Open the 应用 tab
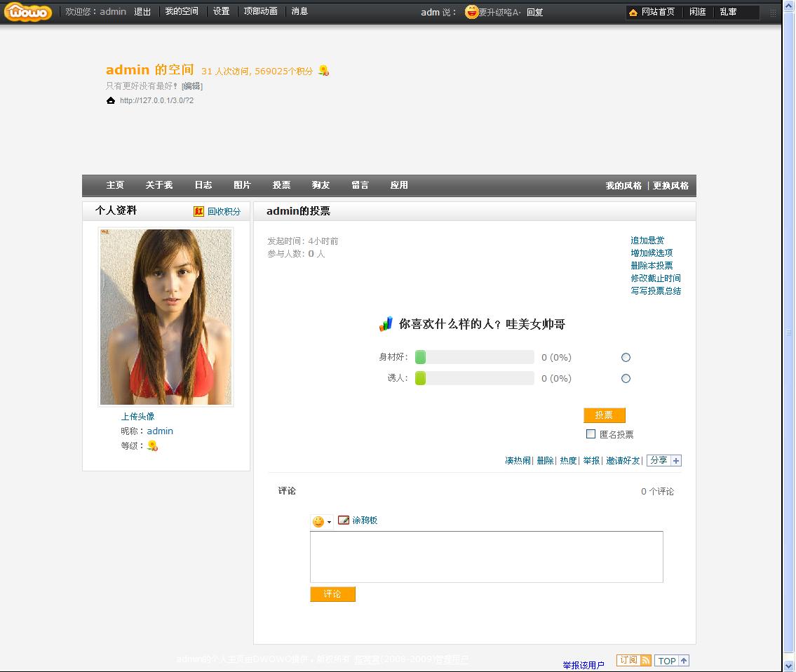Screen dimensions: 796x672 click(399, 185)
